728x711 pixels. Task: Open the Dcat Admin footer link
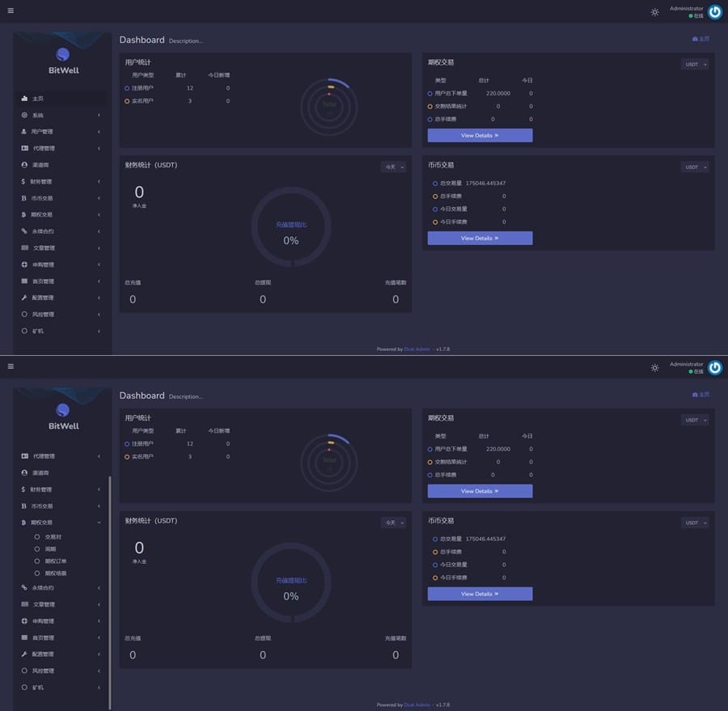[x=416, y=349]
